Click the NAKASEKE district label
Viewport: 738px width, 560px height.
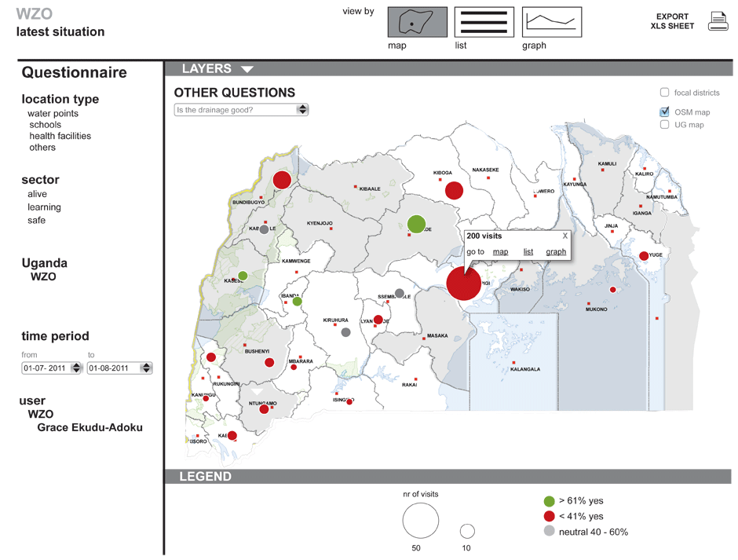(485, 170)
